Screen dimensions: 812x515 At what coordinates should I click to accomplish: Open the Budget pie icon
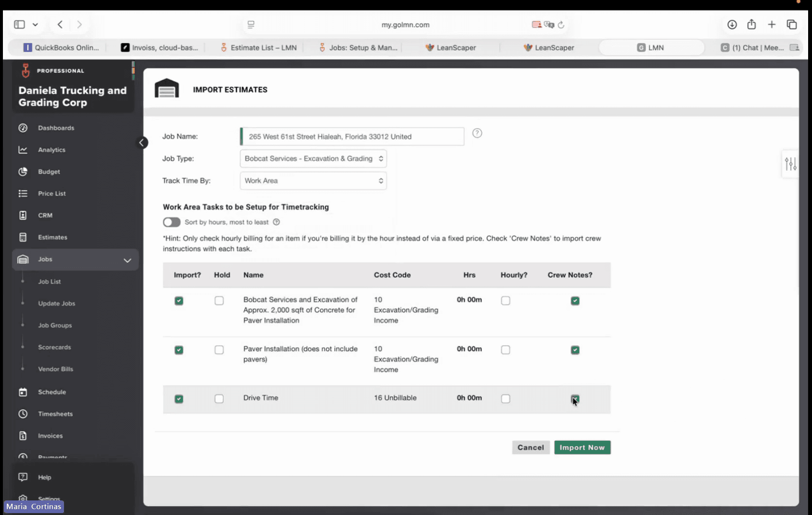click(x=23, y=172)
